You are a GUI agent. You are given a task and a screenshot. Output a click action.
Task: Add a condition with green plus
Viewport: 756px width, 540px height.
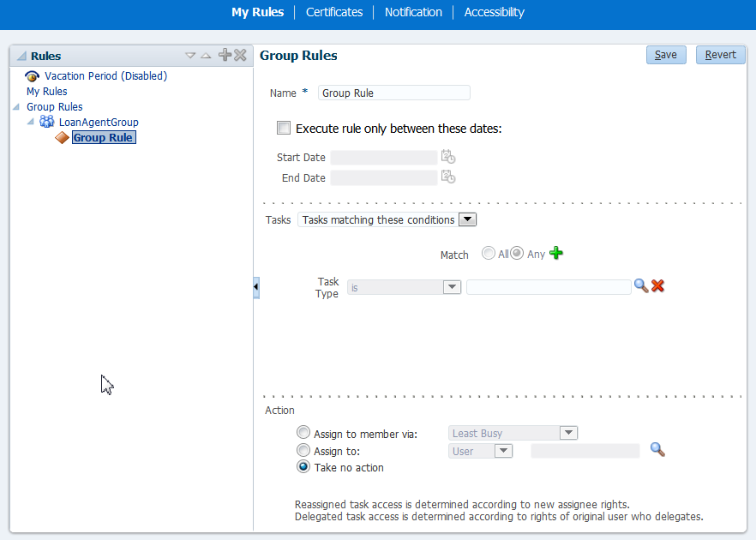[556, 253]
